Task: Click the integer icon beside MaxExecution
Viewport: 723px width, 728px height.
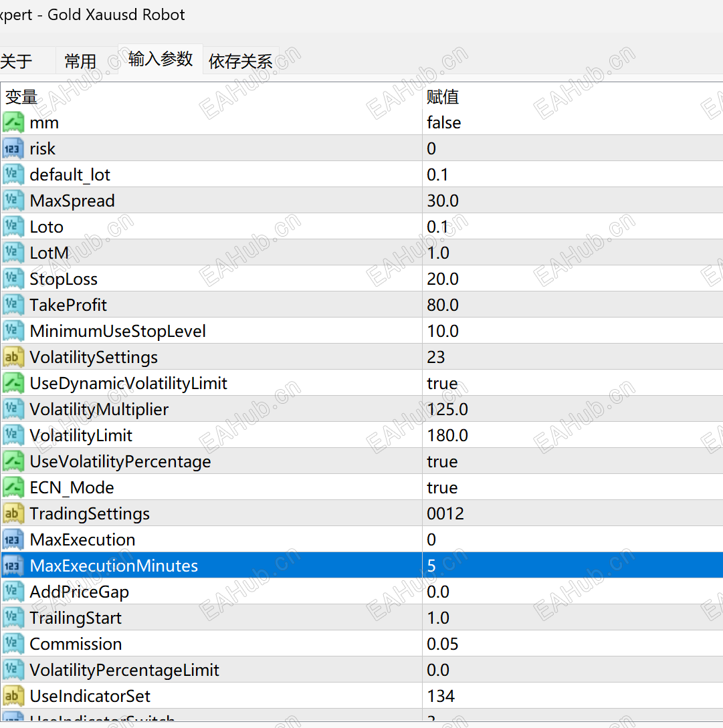Action: coord(13,539)
